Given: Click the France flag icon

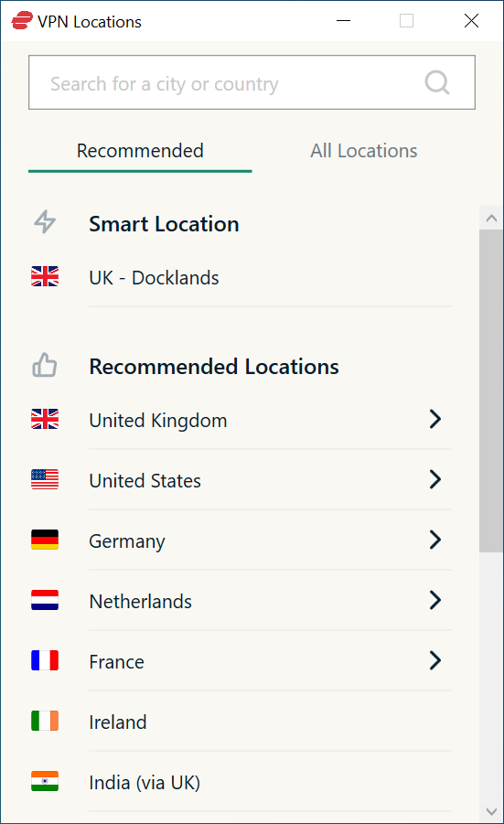Looking at the screenshot, I should point(45,660).
